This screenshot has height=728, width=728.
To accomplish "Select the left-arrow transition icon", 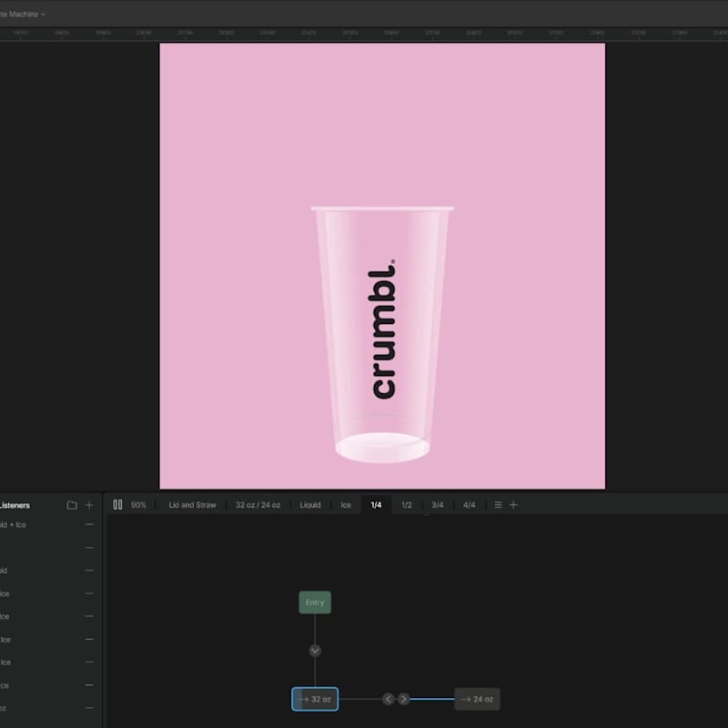I will pos(389,699).
